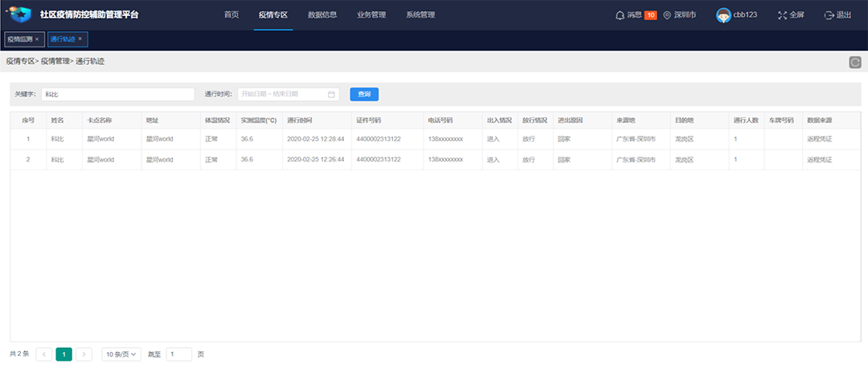
Task: Click the 通行时间 column header
Action: [x=300, y=120]
